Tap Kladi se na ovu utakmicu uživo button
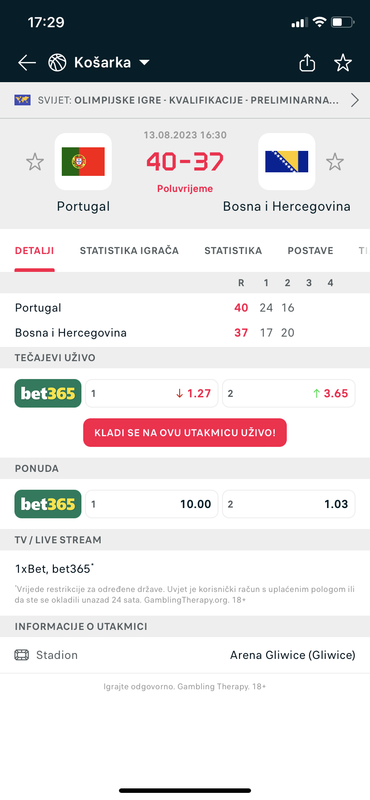Viewport: 370px width, 800px height. point(185,433)
